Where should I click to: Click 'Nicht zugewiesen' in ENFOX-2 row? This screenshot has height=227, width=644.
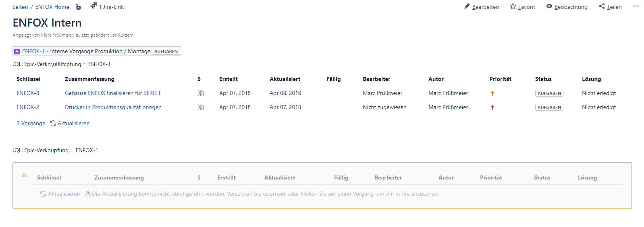click(384, 107)
